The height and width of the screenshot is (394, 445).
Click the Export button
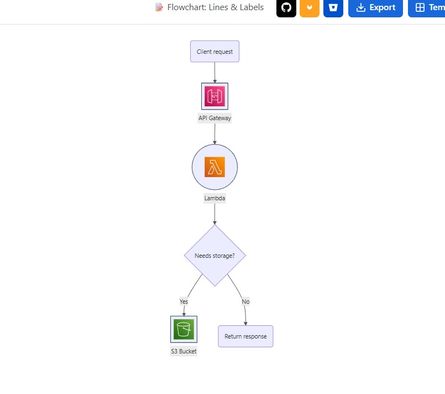(375, 7)
